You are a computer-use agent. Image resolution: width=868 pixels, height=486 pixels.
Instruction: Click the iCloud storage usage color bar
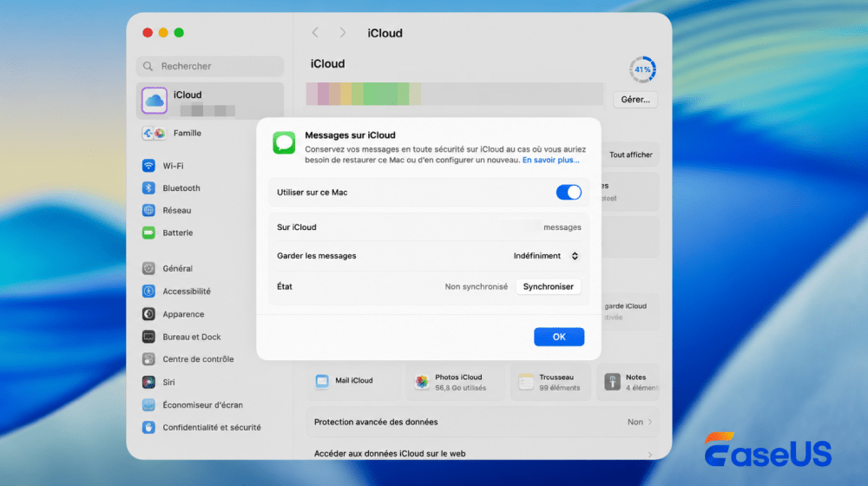[455, 94]
